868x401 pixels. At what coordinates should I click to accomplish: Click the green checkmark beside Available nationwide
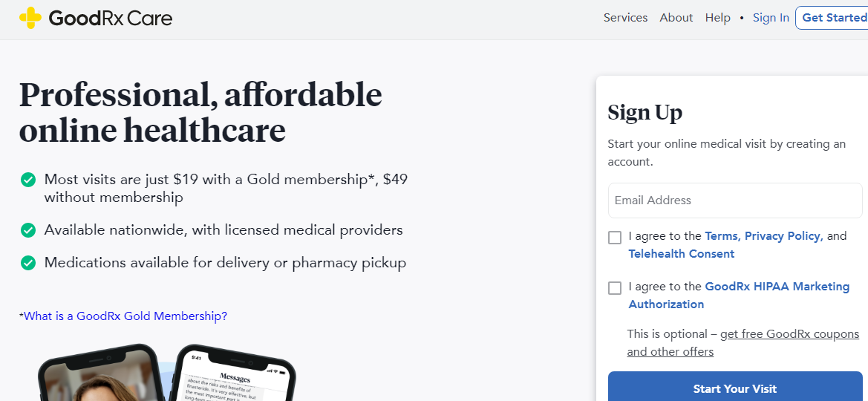(x=28, y=230)
